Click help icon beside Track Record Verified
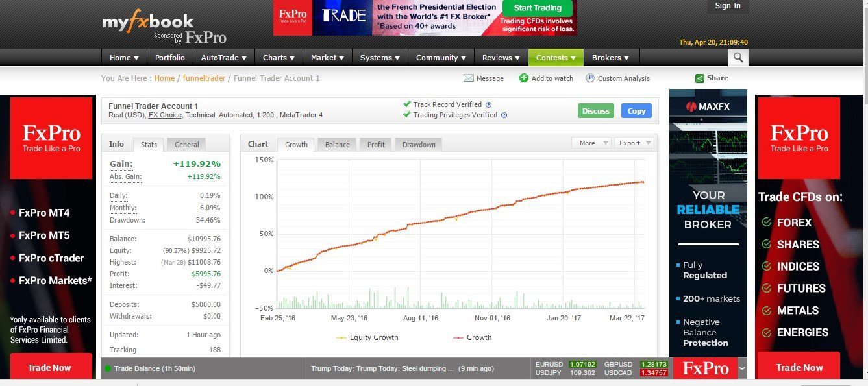 (488, 104)
